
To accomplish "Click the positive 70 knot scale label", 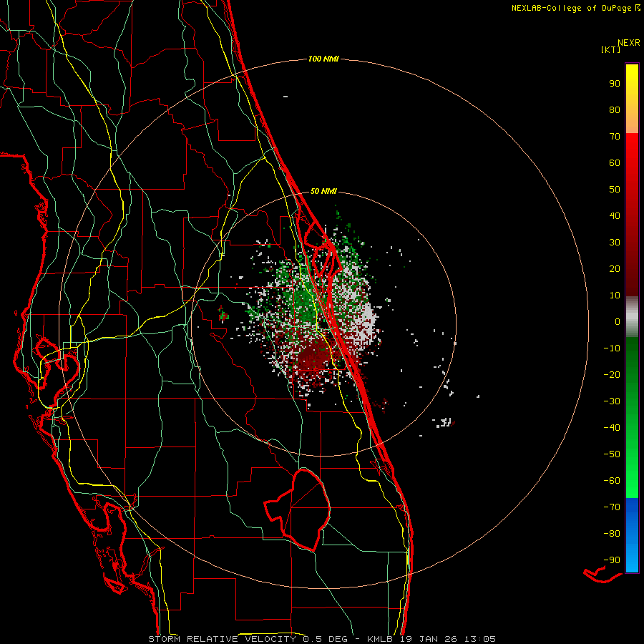I will click(615, 137).
